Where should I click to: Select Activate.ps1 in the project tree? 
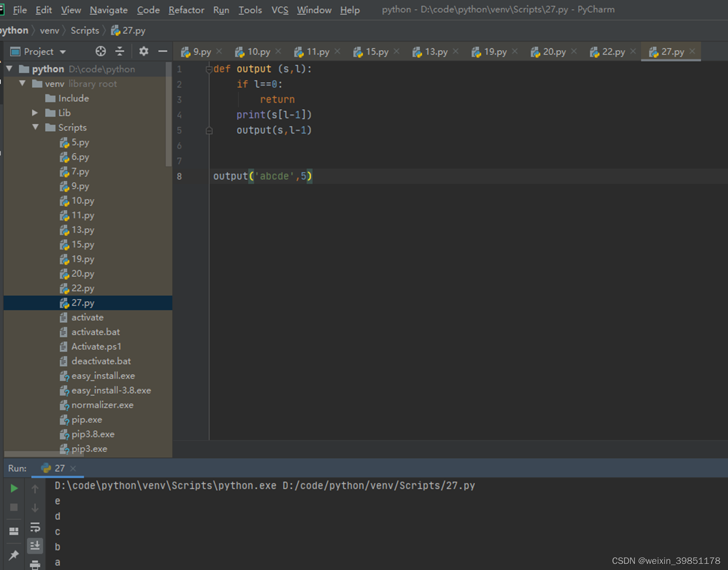point(96,346)
